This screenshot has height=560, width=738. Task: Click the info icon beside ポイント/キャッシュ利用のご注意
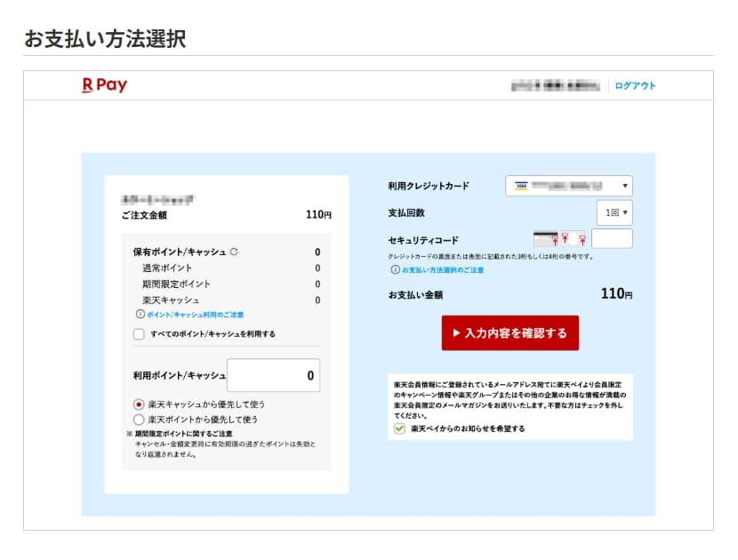[x=140, y=313]
